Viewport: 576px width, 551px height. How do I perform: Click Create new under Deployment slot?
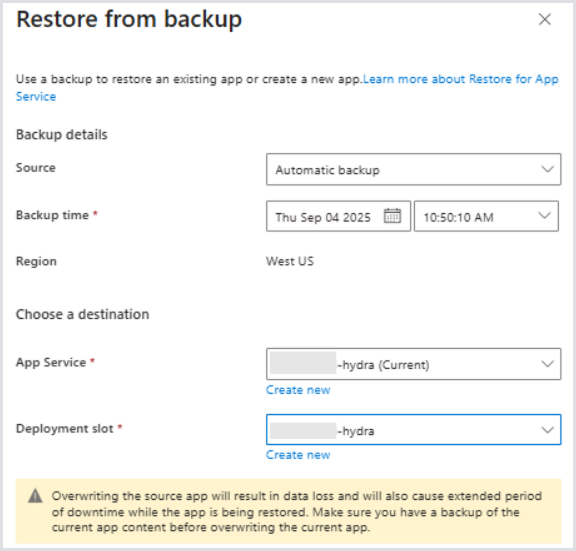point(298,455)
